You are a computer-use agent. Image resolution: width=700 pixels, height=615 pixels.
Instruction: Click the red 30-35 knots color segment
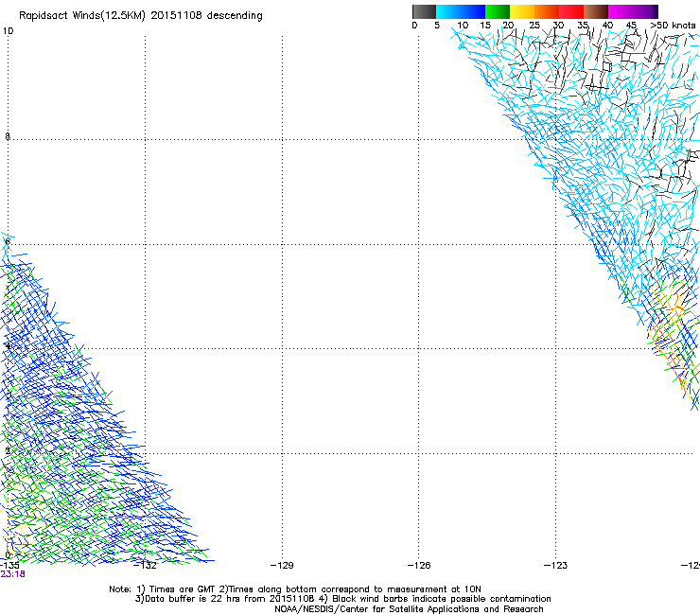coord(571,11)
